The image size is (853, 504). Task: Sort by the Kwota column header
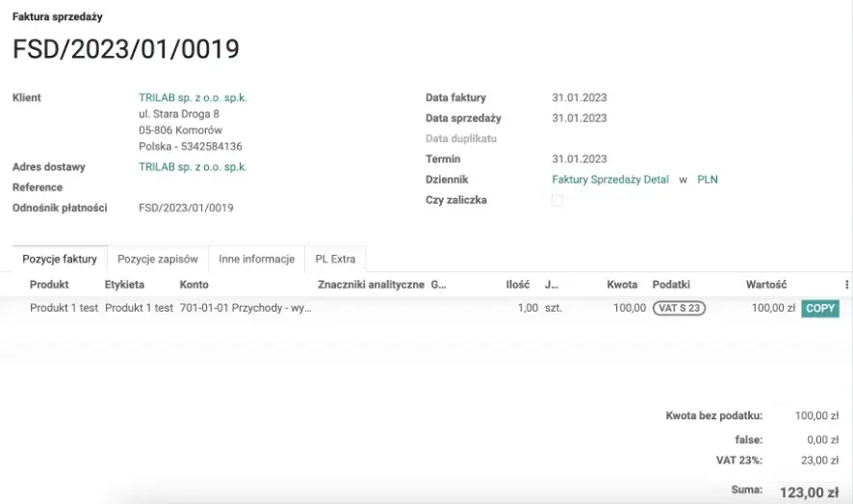(x=622, y=285)
